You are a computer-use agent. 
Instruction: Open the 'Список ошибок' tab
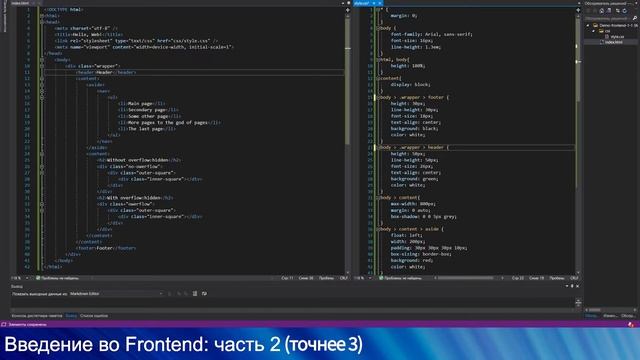94,316
